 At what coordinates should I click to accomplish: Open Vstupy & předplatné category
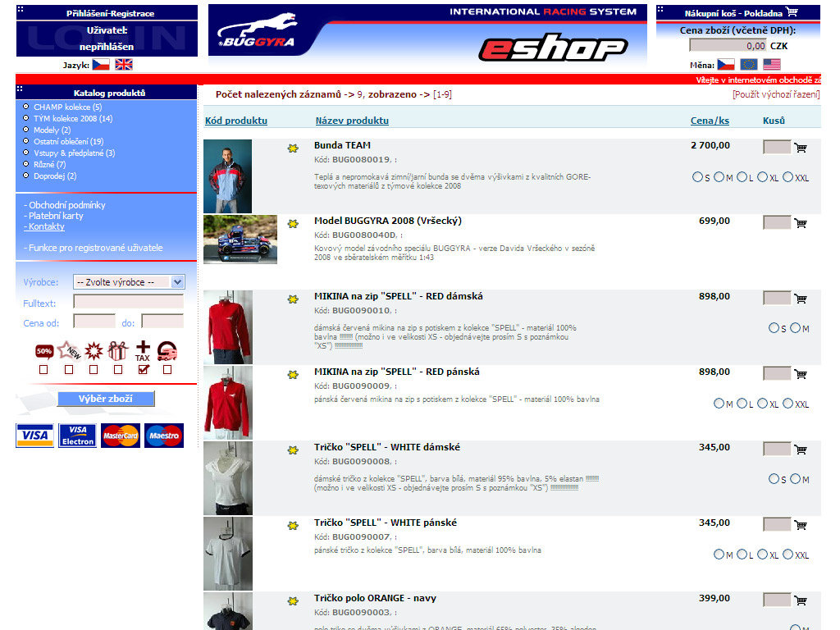click(75, 153)
